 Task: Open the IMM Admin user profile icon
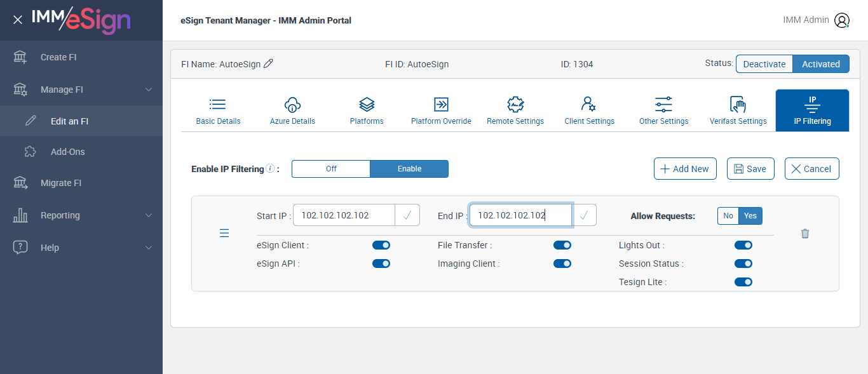[842, 20]
